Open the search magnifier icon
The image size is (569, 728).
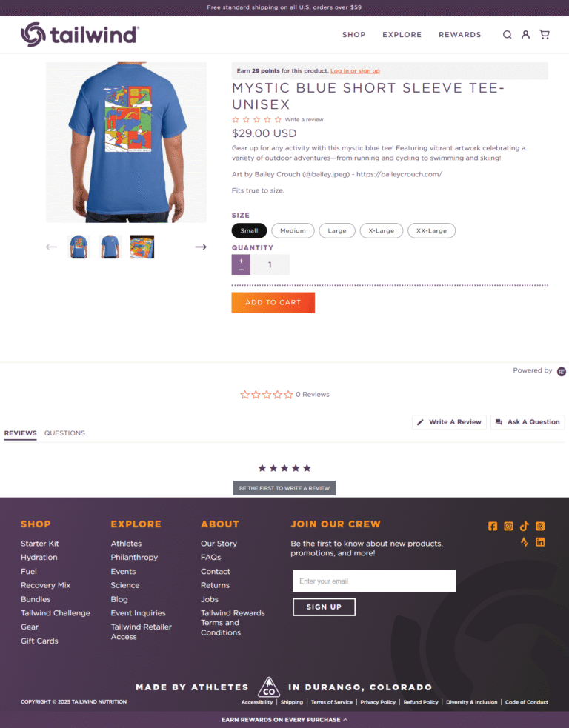[x=508, y=35]
